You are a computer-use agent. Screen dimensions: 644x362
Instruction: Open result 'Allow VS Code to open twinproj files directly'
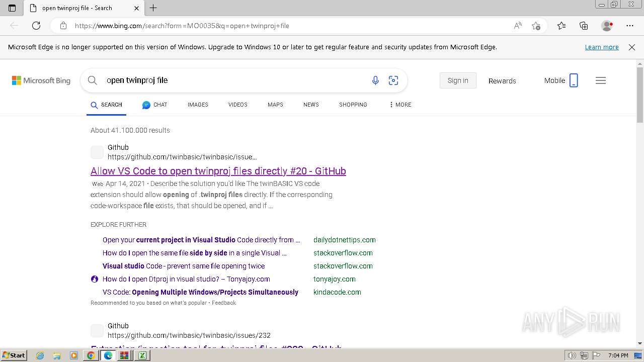[218, 171]
